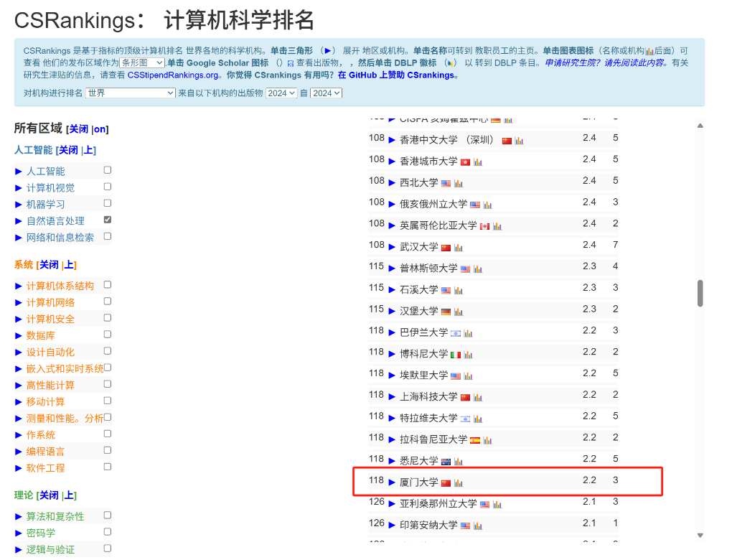Click 在 GitHub 上赞助 CSrankings link
The height and width of the screenshot is (560, 732).
pos(396,75)
